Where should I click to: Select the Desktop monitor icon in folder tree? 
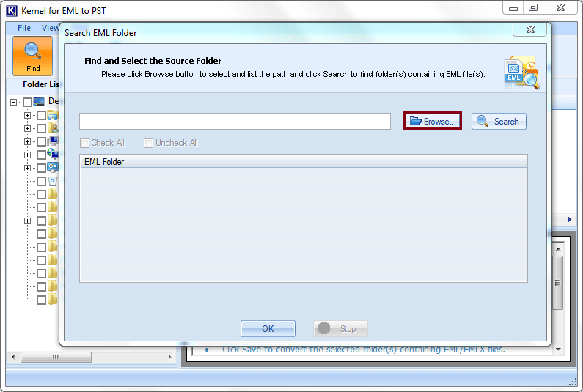(x=39, y=101)
